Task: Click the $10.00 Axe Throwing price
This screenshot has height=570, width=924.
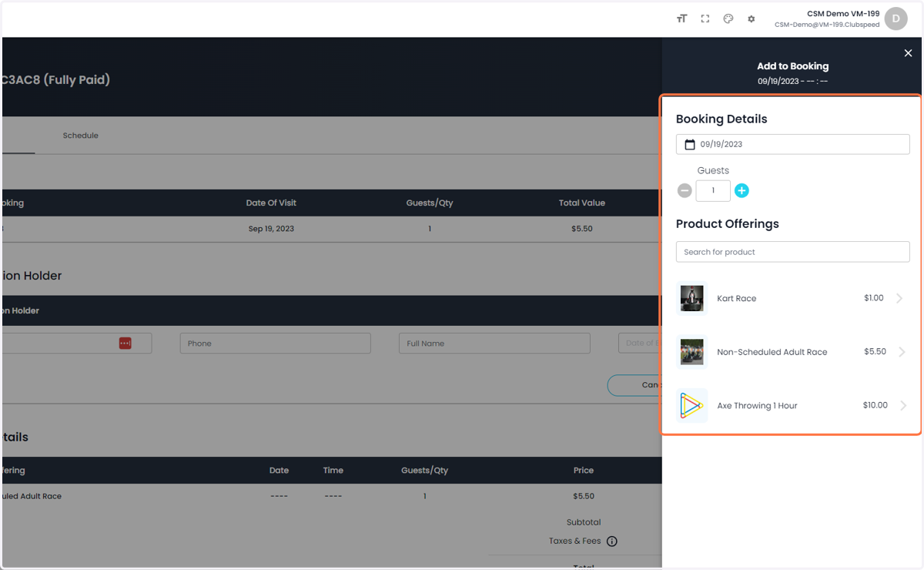Action: click(875, 405)
